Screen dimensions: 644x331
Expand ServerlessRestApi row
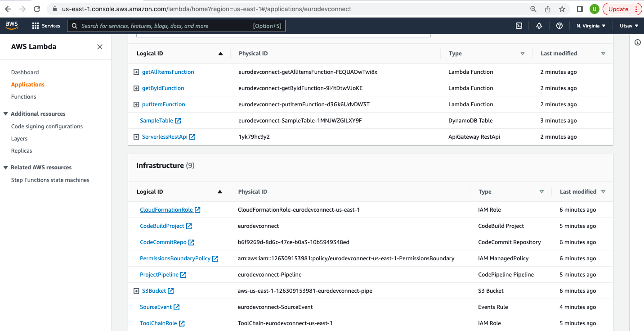[x=136, y=137]
